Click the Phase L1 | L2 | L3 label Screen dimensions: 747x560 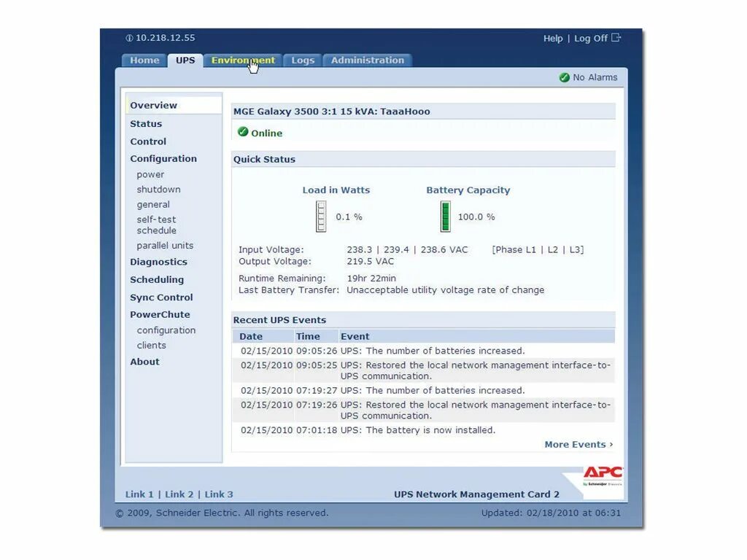(x=538, y=249)
